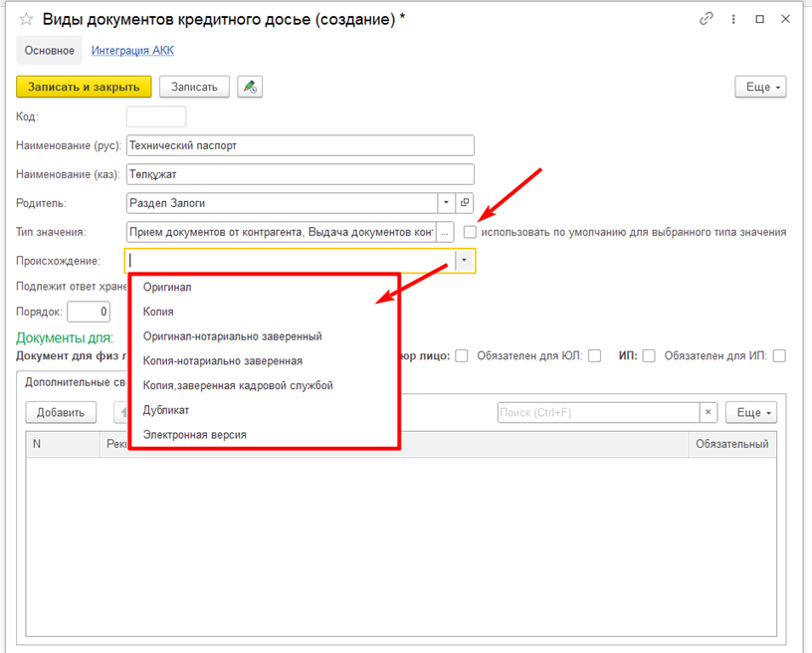Edit the Наименование (каз) field

(x=301, y=174)
